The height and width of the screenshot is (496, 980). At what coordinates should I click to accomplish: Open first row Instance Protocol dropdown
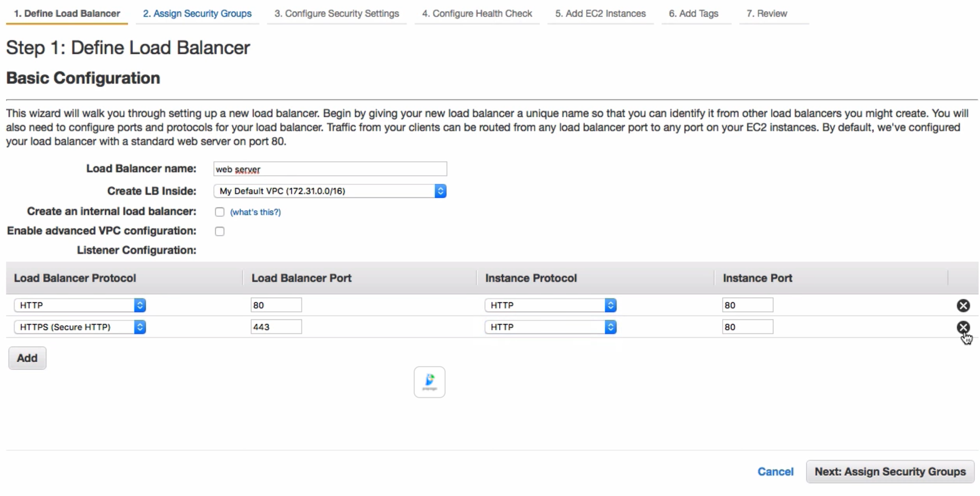[550, 305]
